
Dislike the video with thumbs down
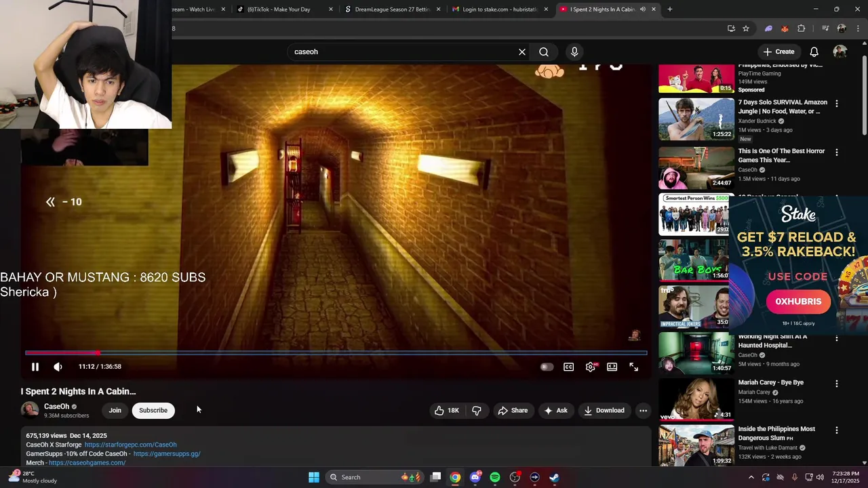[477, 410]
